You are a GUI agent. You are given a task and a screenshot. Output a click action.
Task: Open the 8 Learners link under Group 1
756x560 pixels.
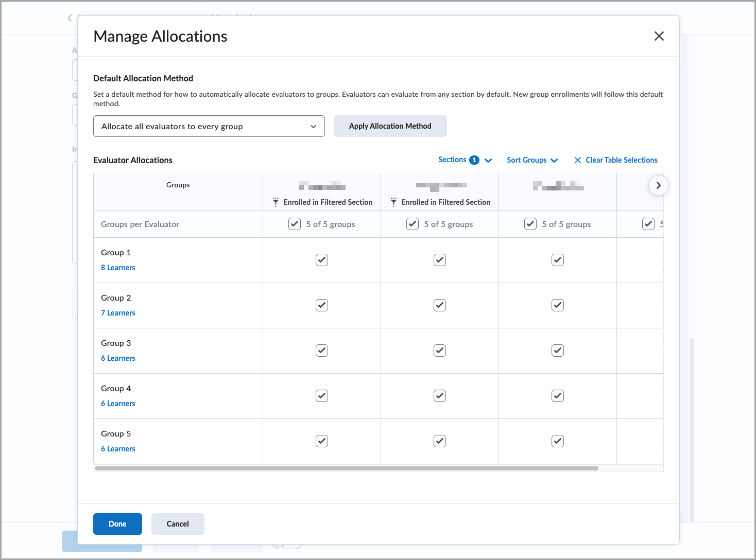(x=118, y=267)
